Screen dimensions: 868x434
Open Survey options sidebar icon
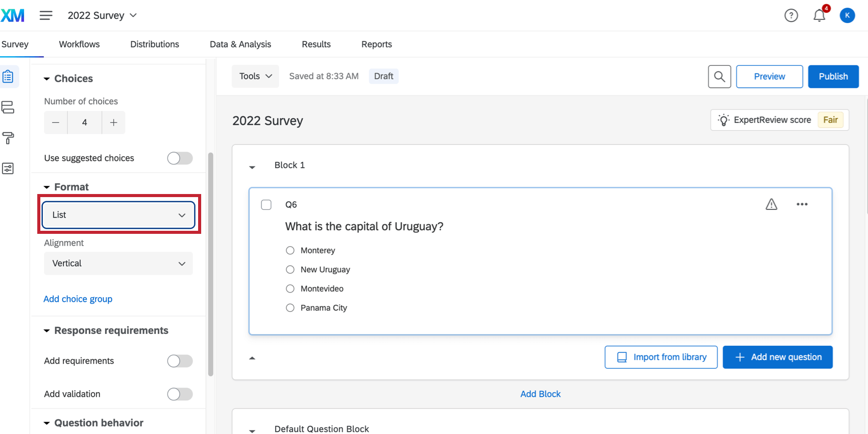[8, 168]
